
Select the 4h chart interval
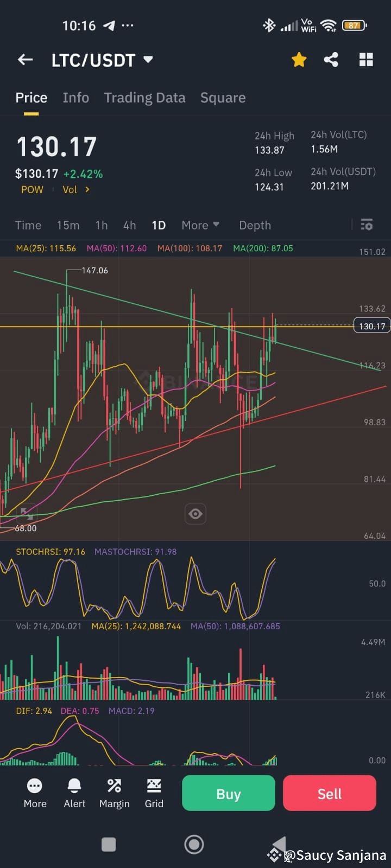(x=129, y=225)
